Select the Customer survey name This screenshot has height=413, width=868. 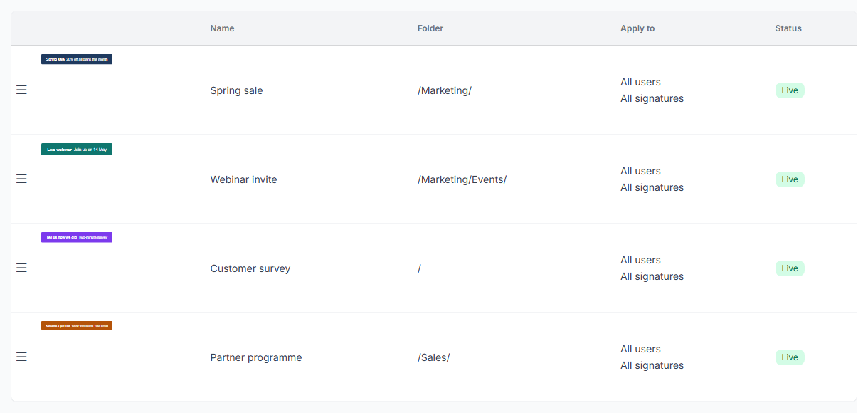pos(250,268)
